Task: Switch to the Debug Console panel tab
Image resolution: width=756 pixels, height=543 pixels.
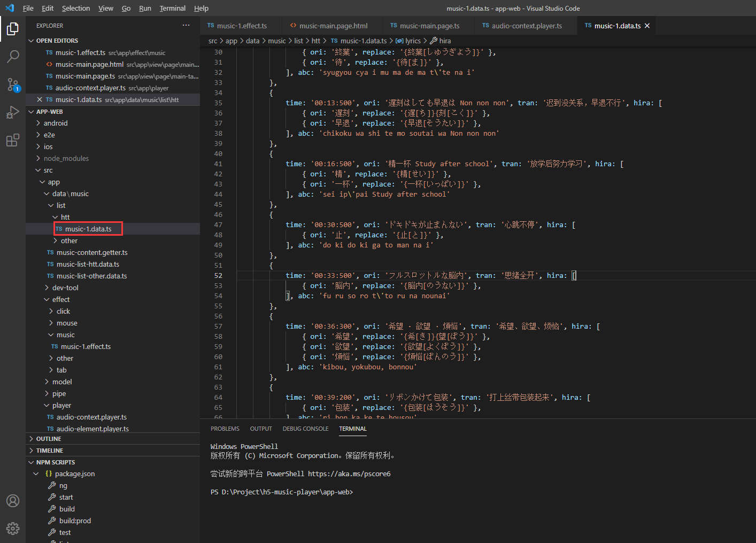Action: pos(305,429)
